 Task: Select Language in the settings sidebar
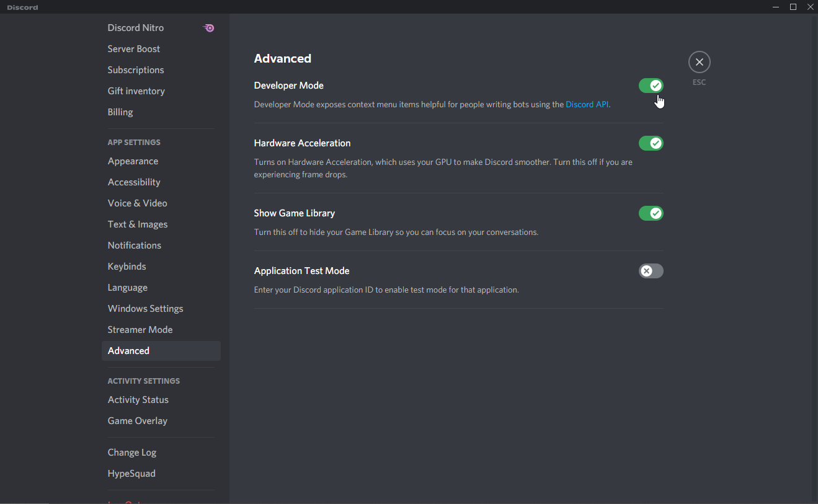click(x=127, y=288)
